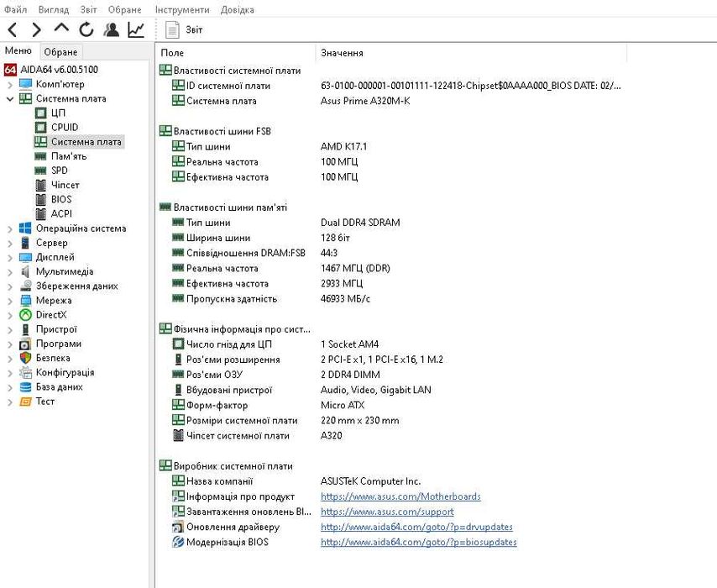Screen dimensions: 717x588
Task: Open the Звіт report toolbar button
Action: tap(184, 29)
